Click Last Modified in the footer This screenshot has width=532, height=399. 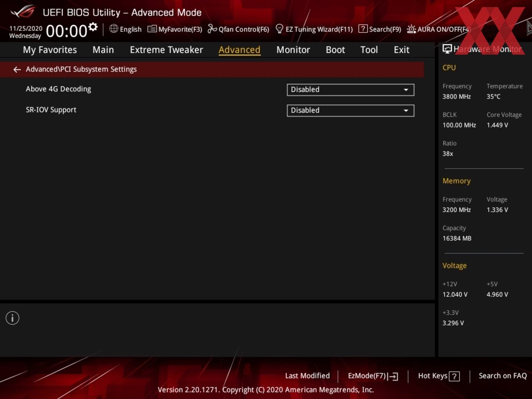click(307, 376)
